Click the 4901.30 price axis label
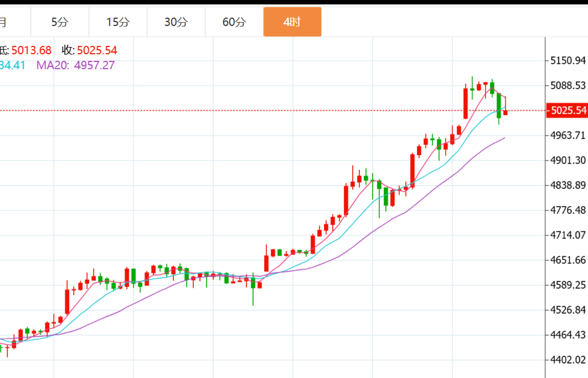 [568, 160]
